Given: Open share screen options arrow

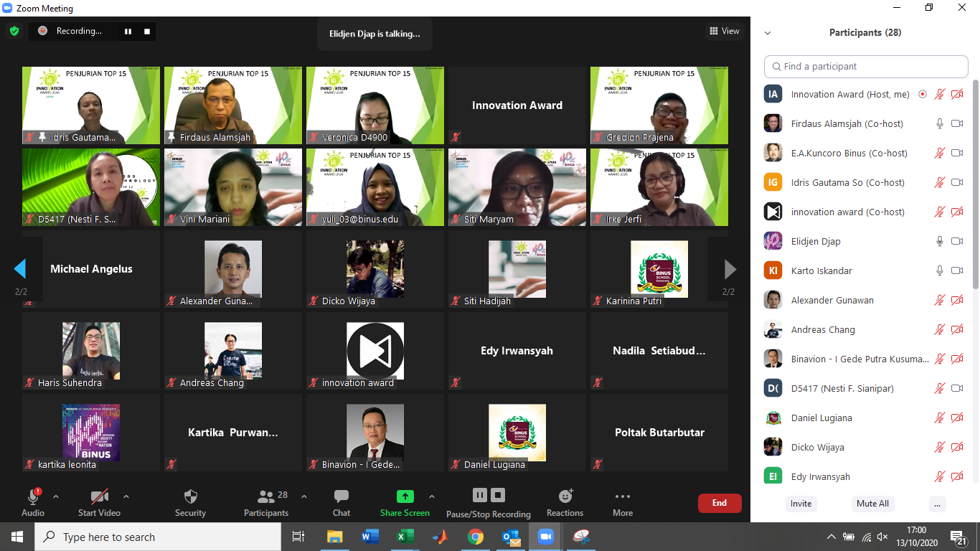Looking at the screenshot, I should 432,496.
